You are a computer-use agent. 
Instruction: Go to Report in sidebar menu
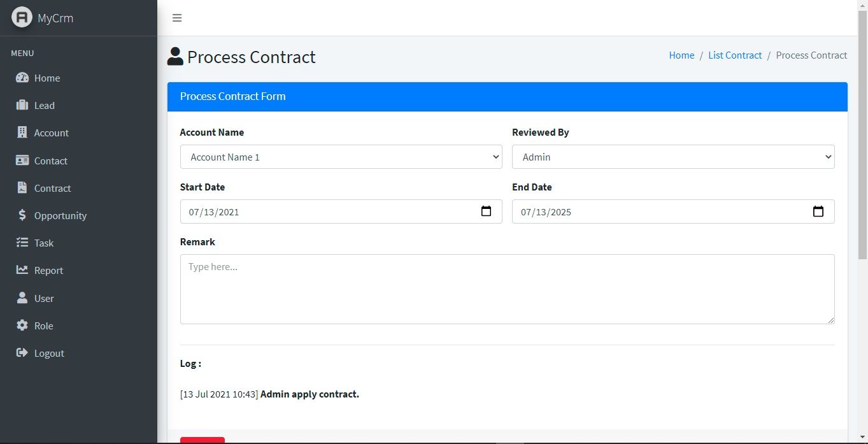pyautogui.click(x=78, y=270)
